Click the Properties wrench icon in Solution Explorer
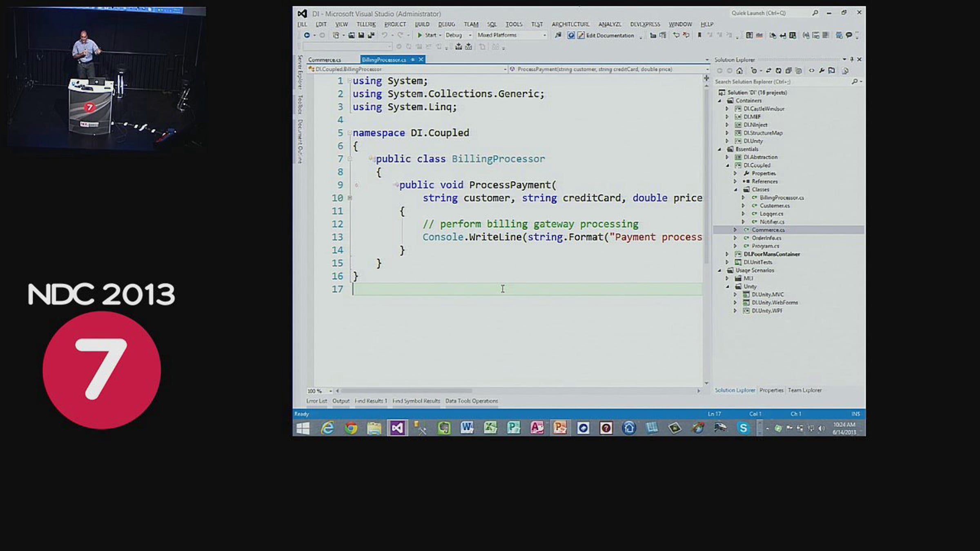Viewport: 980px width, 551px height. (x=822, y=71)
